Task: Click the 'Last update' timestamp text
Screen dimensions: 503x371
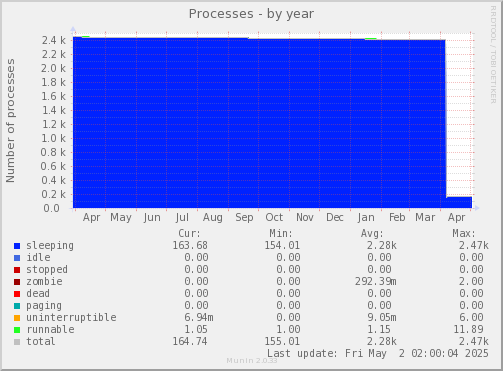Action: click(x=378, y=353)
